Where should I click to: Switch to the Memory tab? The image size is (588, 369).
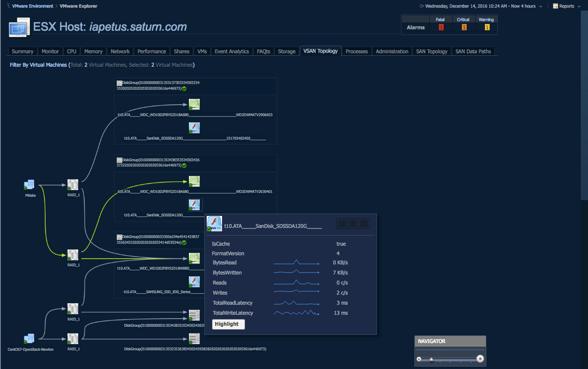point(94,51)
